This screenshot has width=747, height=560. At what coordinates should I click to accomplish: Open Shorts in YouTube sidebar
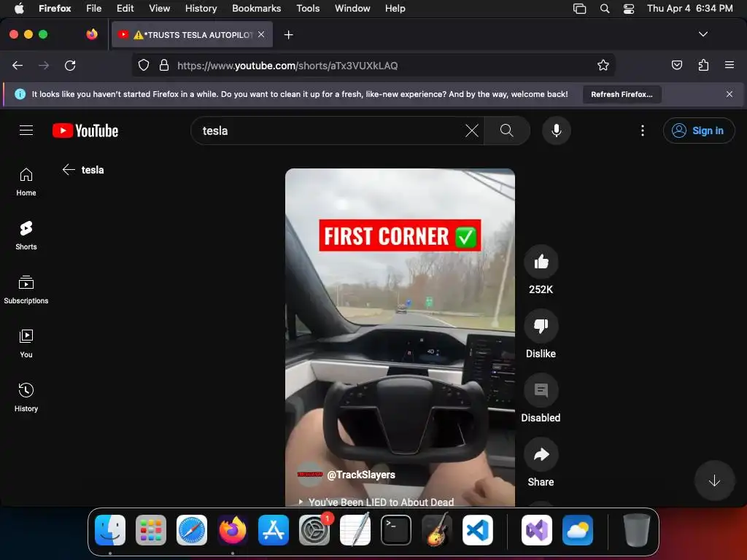(26, 236)
